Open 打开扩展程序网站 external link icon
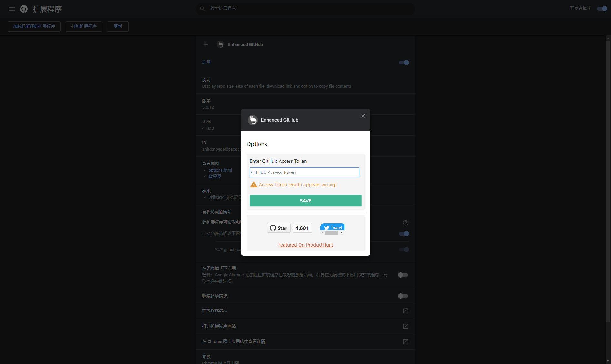This screenshot has height=364, width=611. (x=406, y=326)
